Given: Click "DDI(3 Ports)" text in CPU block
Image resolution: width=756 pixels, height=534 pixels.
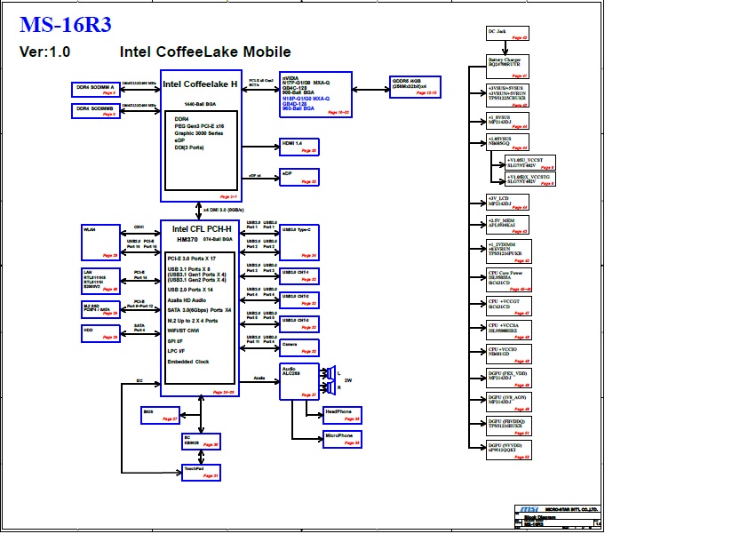Looking at the screenshot, I should point(189,147).
